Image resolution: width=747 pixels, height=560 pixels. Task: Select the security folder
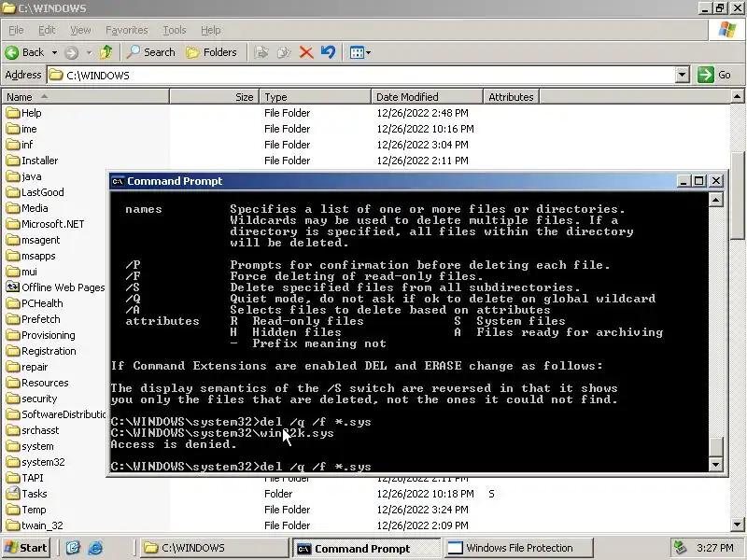tap(32, 399)
